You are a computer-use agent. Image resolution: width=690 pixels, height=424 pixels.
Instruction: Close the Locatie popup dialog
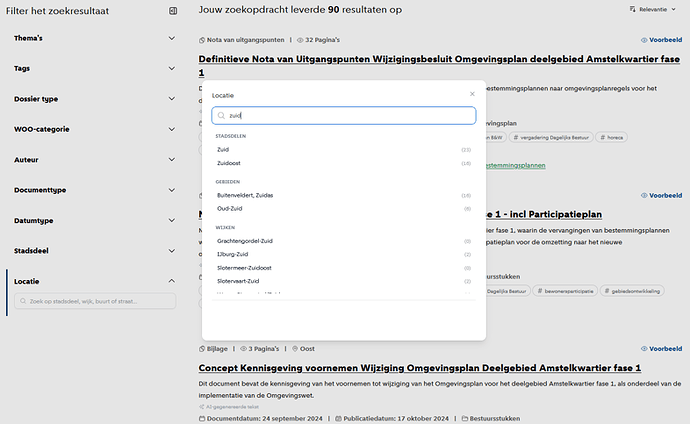[x=472, y=94]
